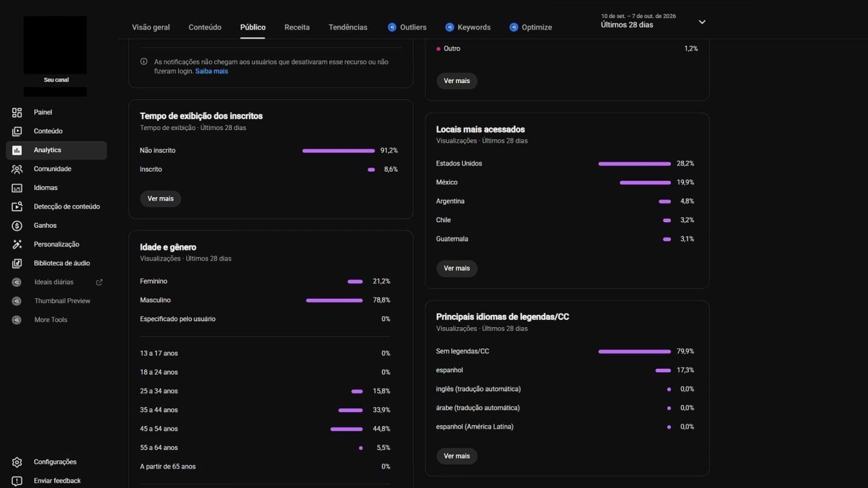Open the More Tools icon
This screenshot has height=488, width=868.
pos(17,320)
